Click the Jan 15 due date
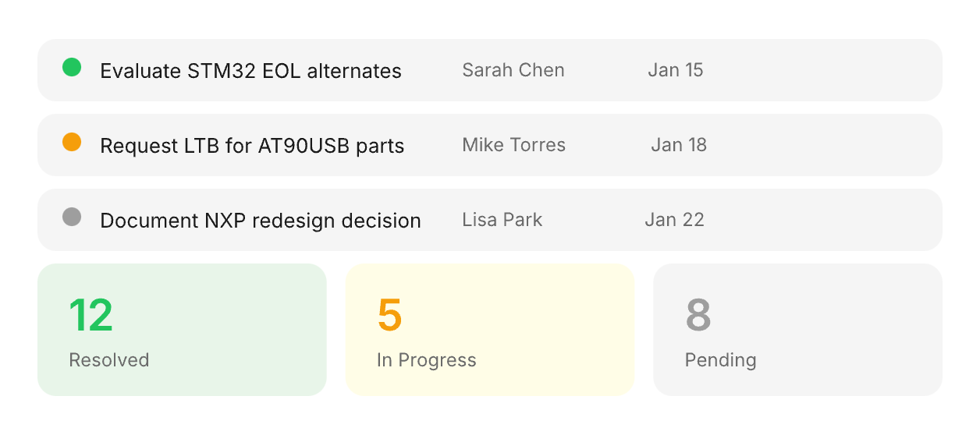980x435 pixels. [x=675, y=70]
